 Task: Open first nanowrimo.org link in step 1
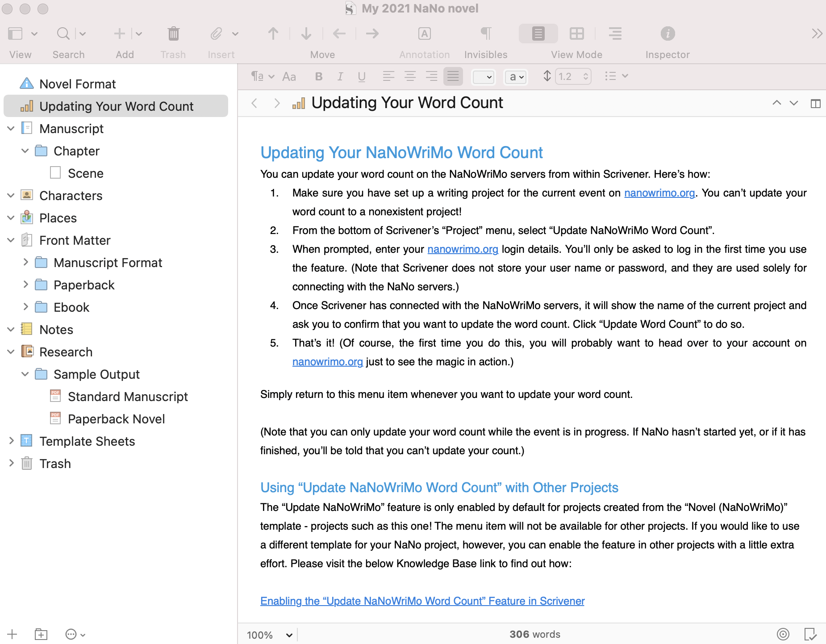coord(659,193)
